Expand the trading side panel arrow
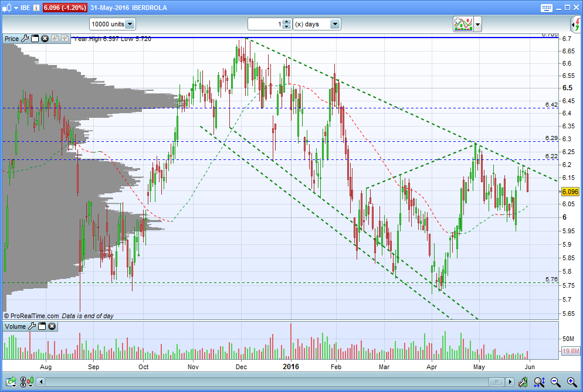Image resolution: width=583 pixels, height=392 pixels. click(x=576, y=25)
